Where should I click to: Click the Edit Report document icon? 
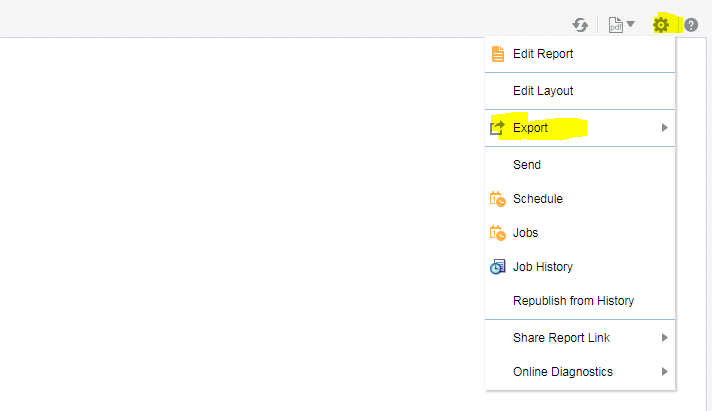pos(498,54)
